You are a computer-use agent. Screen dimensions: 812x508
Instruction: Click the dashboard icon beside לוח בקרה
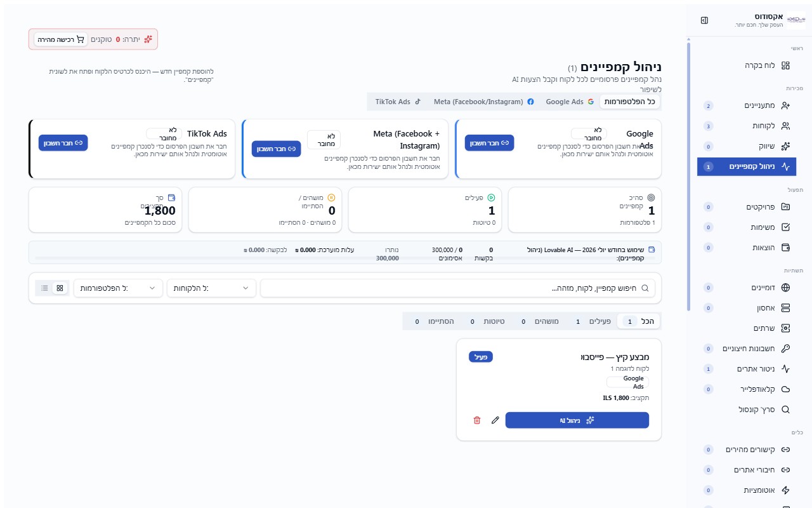(785, 65)
